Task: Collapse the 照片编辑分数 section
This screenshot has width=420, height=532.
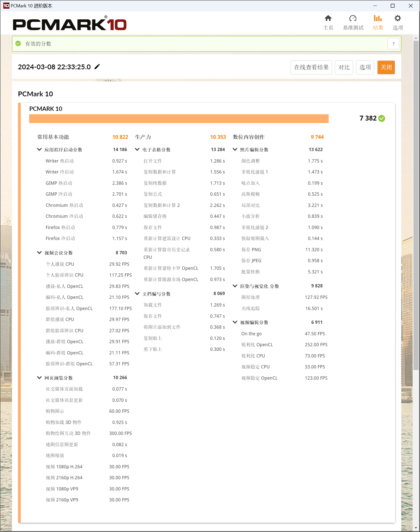Action: point(235,150)
